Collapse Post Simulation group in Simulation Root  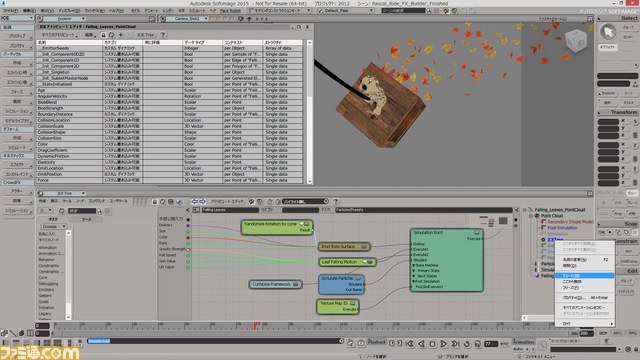pyautogui.click(x=413, y=281)
